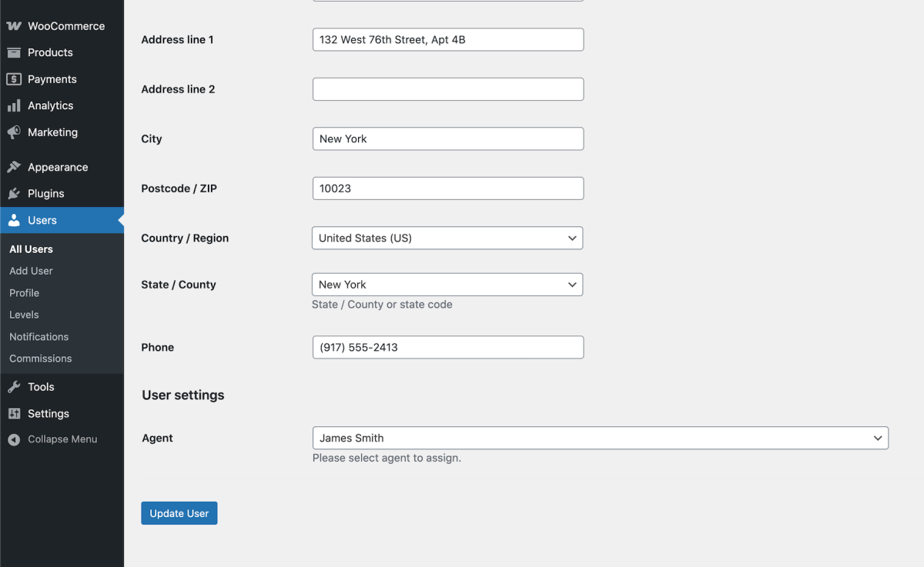
Task: Click the Analytics bar chart icon
Action: [x=14, y=105]
